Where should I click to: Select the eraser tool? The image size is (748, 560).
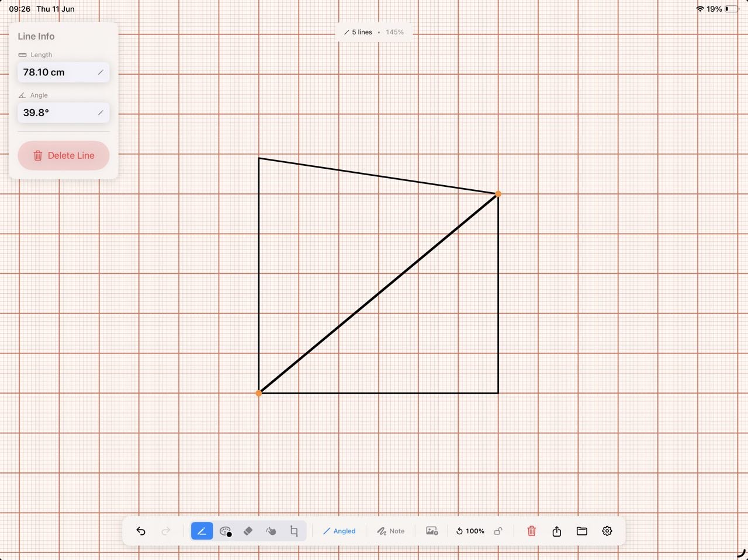(x=248, y=531)
